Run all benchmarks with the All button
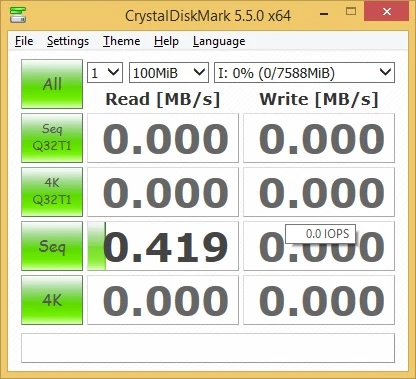 point(52,84)
